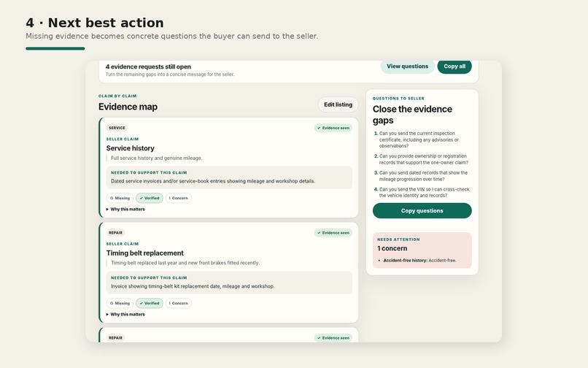
Task: Click Accident-free history concern item
Action: [419, 260]
